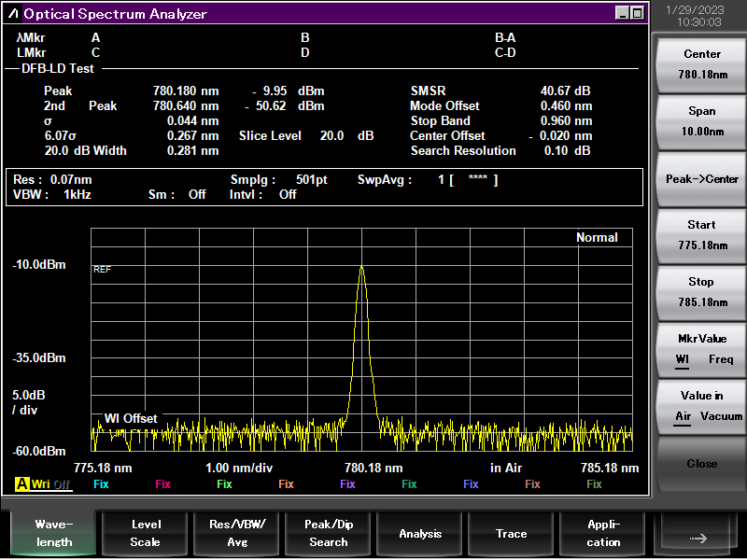Open the Peak/Dip Search menu
The height and width of the screenshot is (560, 747).
point(328,534)
